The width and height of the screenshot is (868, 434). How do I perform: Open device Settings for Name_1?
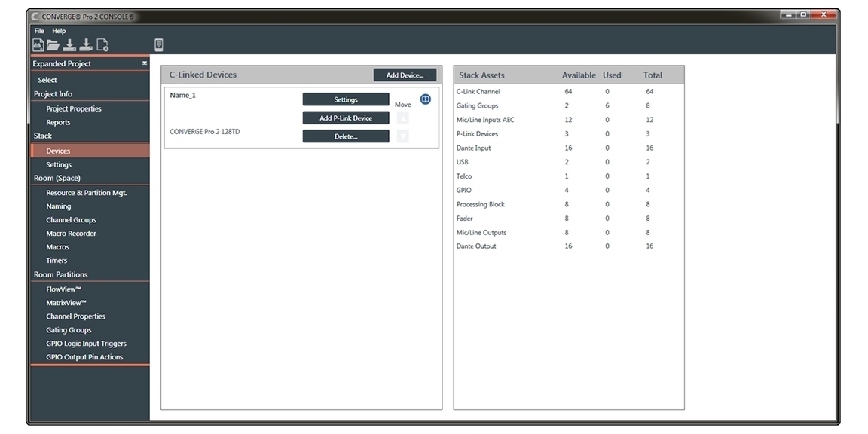[346, 99]
